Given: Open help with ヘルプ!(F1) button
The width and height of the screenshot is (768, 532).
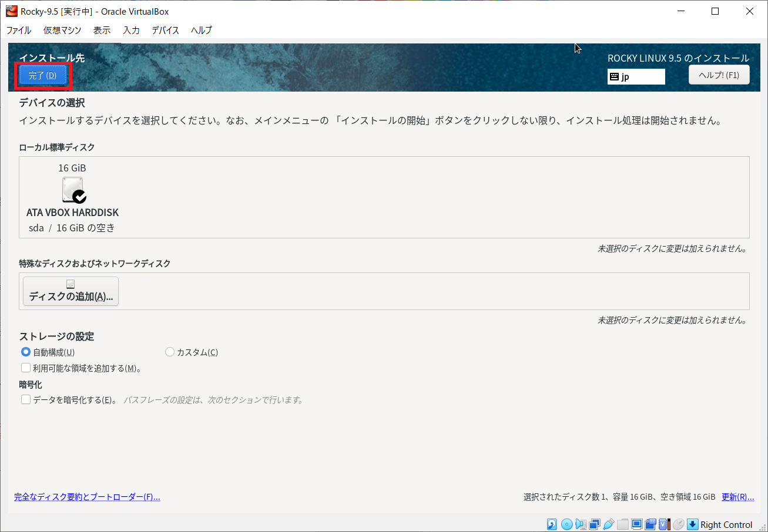Looking at the screenshot, I should point(719,75).
